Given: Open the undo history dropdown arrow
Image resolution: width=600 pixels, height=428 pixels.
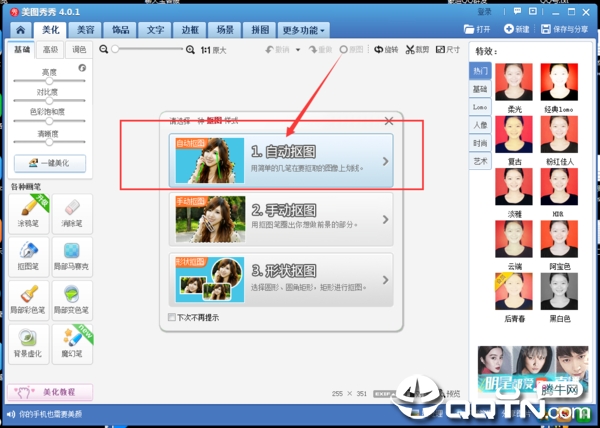Looking at the screenshot, I should pos(298,50).
